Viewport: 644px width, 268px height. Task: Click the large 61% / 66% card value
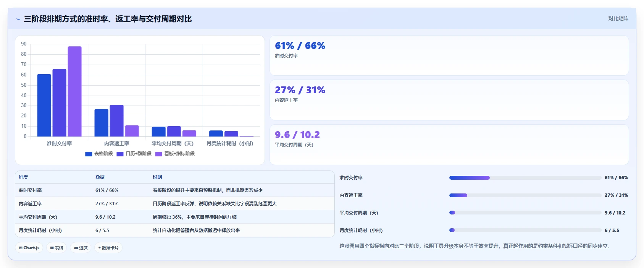300,46
